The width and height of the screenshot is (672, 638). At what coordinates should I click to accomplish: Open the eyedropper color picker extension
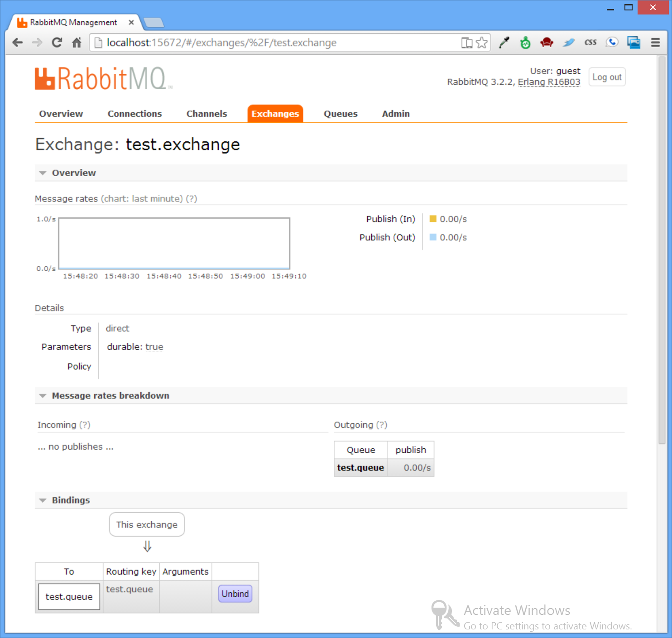pos(504,43)
